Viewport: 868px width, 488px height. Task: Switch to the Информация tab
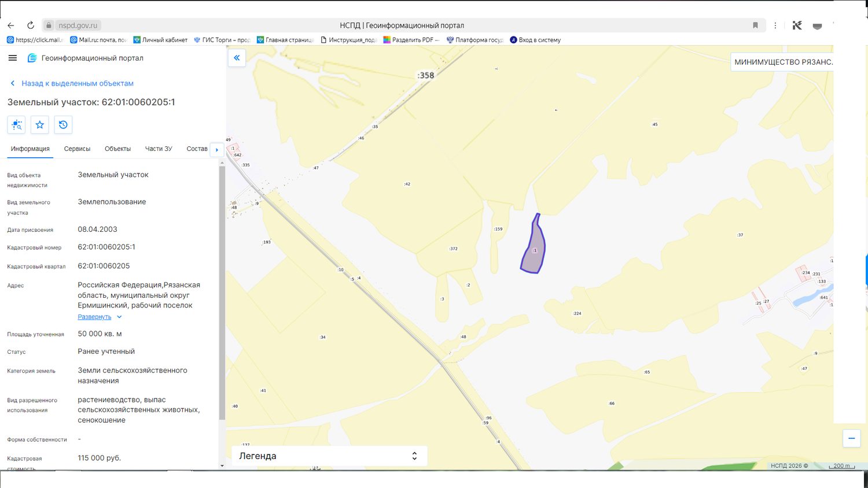[30, 149]
